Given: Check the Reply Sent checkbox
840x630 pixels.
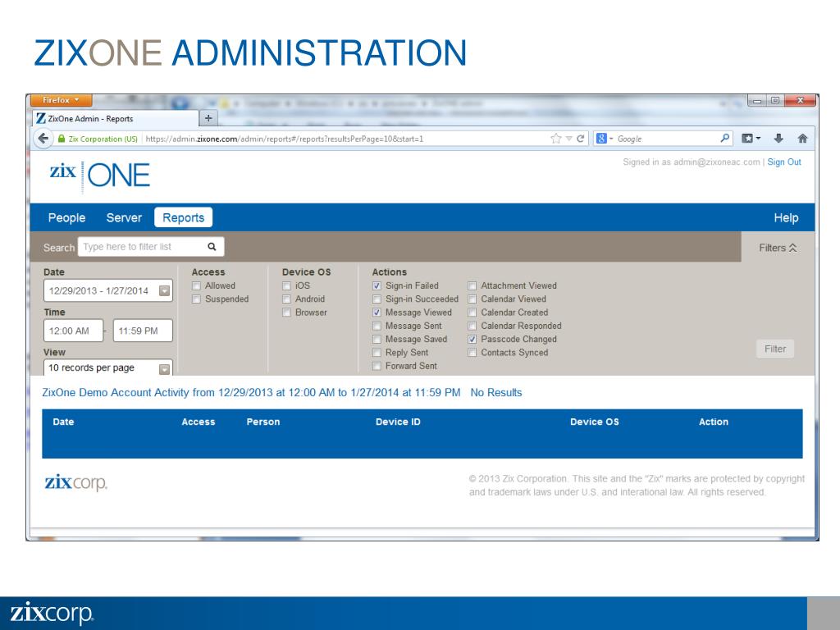Looking at the screenshot, I should coord(377,353).
